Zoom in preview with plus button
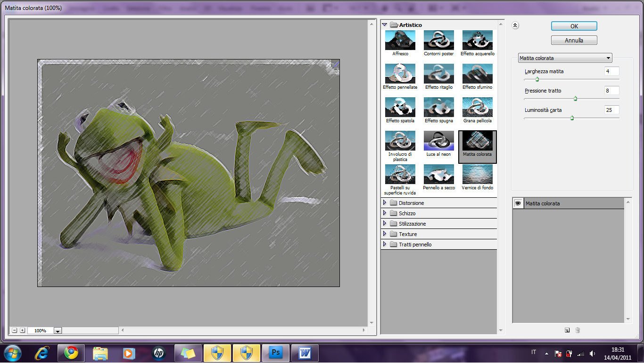The image size is (644, 363). [x=22, y=330]
